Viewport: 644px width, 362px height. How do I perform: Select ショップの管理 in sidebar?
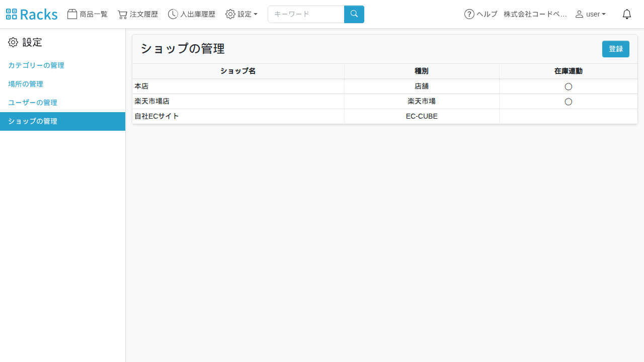(x=62, y=121)
